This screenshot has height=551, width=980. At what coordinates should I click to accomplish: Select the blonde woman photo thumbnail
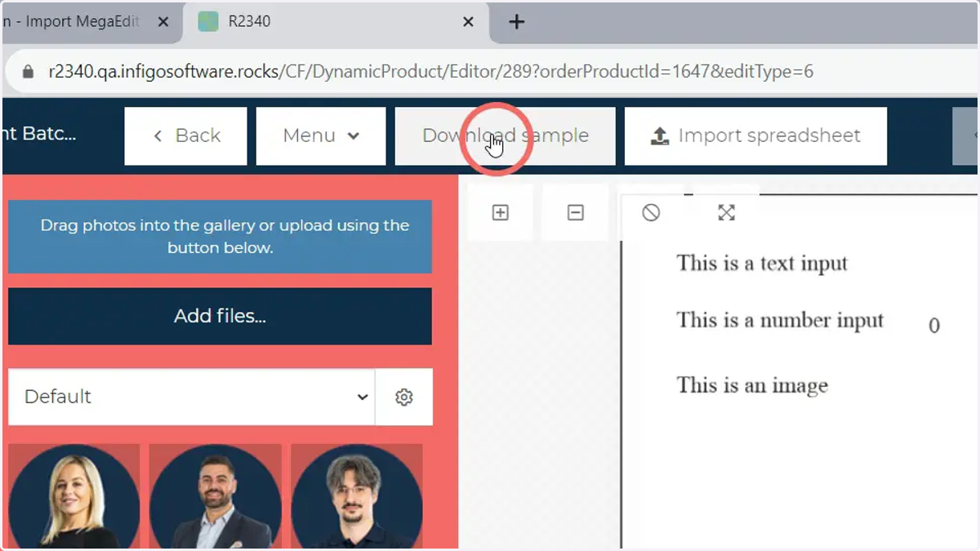tap(73, 497)
